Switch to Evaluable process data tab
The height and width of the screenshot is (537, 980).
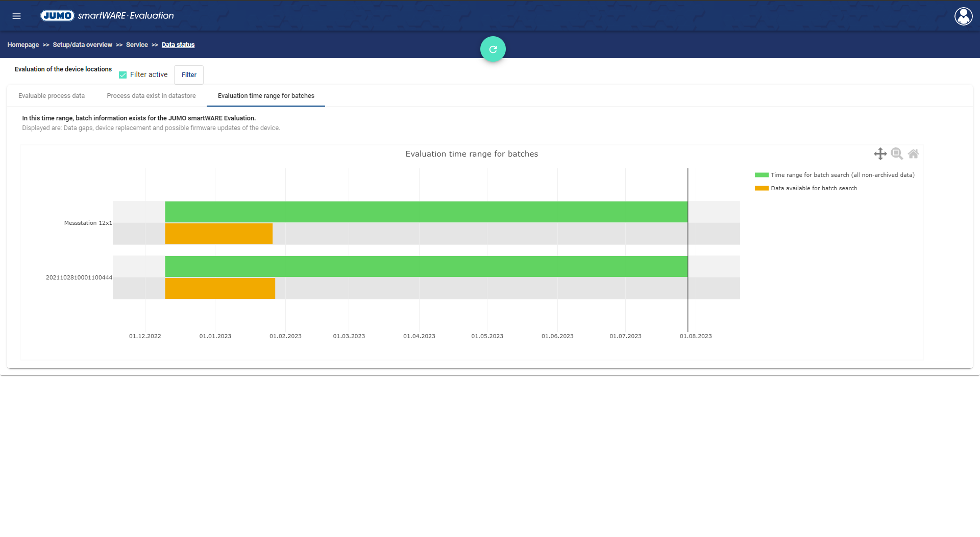[x=52, y=96]
